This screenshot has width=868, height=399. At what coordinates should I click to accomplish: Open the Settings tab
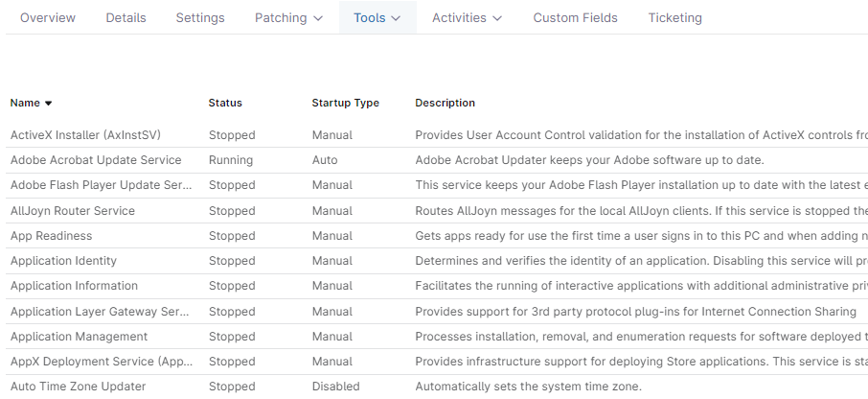[200, 18]
